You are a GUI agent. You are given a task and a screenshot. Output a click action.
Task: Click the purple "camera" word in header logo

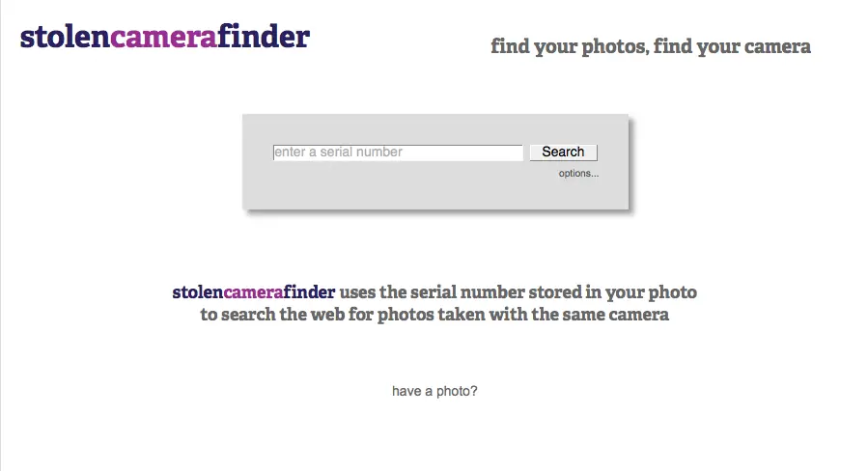(163, 37)
